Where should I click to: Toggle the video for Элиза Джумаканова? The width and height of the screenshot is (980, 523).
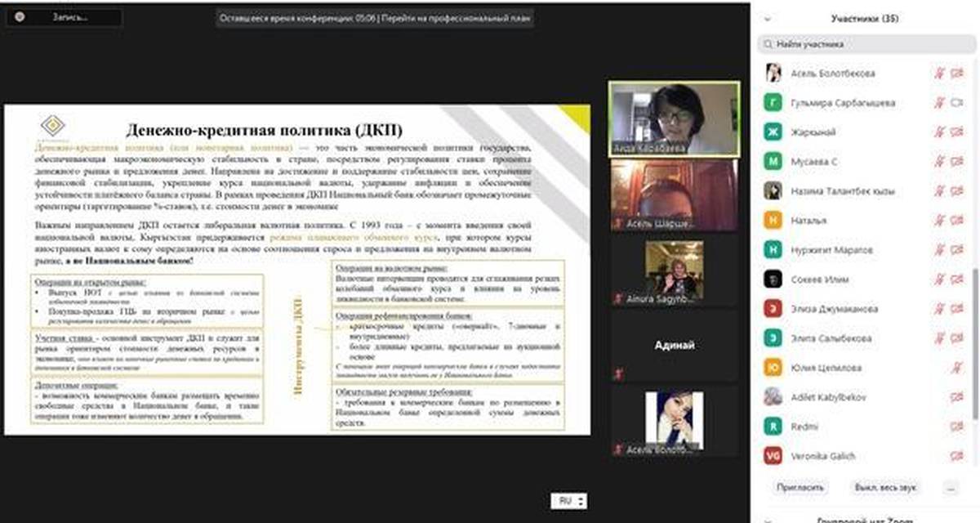[x=957, y=309]
